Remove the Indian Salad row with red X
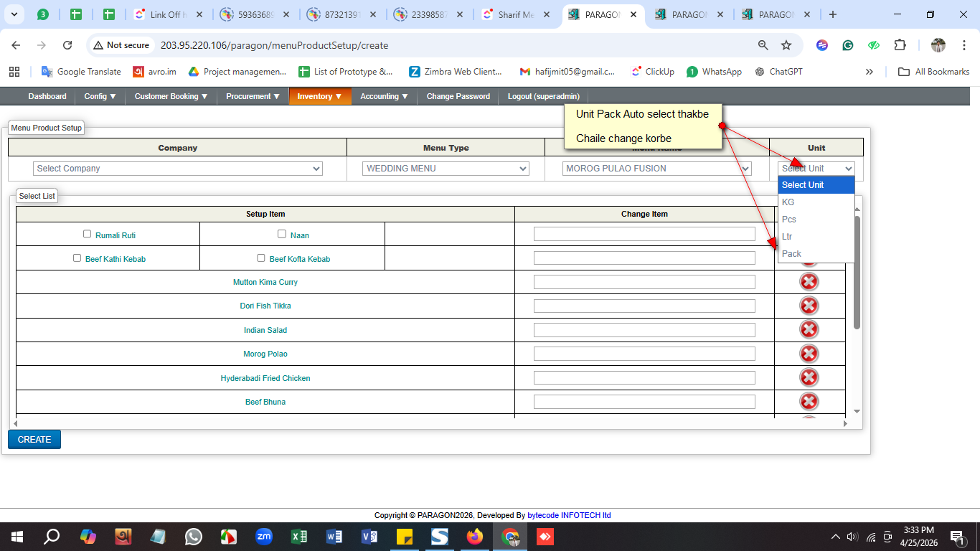Viewport: 980px width, 551px height. [809, 330]
